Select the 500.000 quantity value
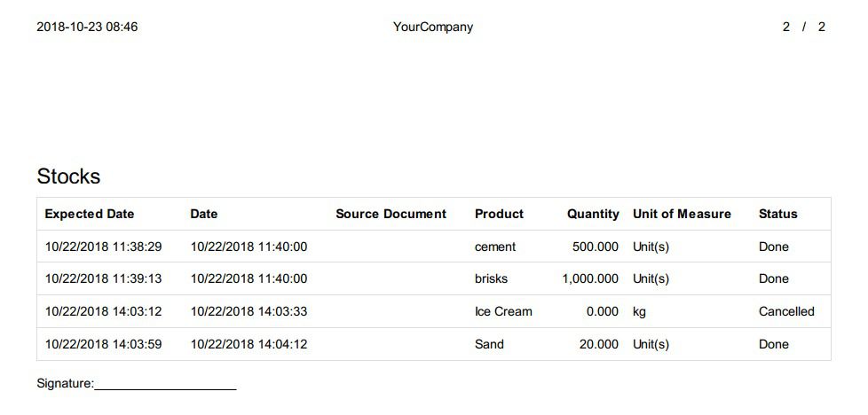 pyautogui.click(x=596, y=247)
